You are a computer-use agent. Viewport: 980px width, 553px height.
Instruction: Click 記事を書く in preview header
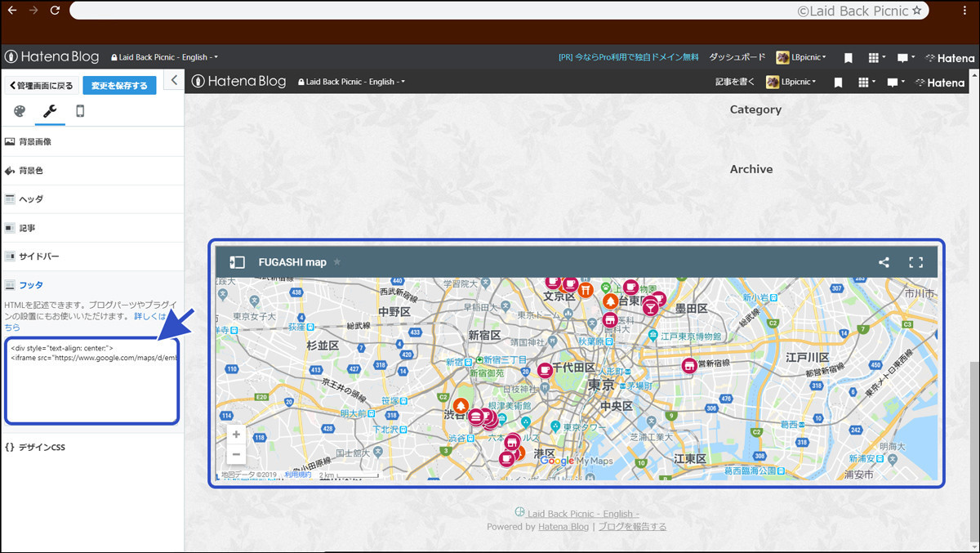click(x=734, y=82)
